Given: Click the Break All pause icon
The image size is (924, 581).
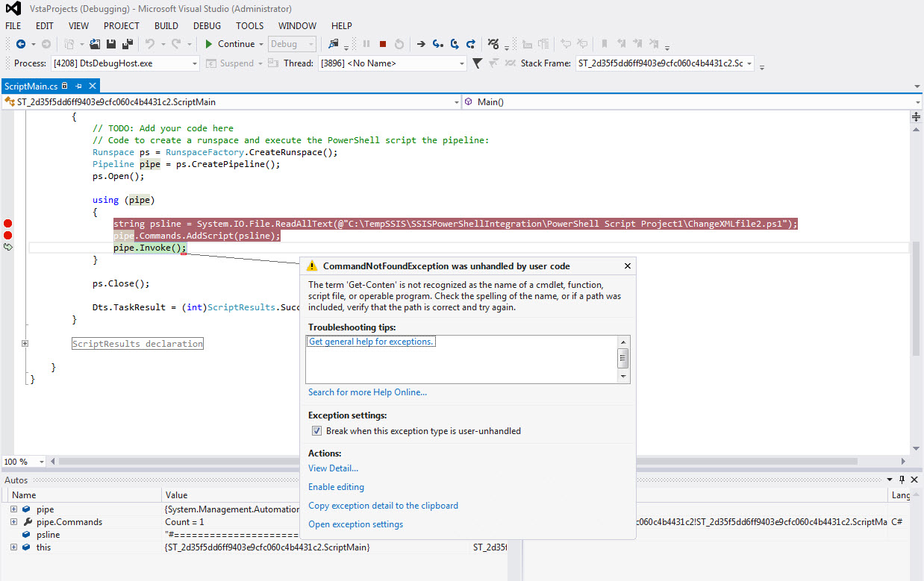Looking at the screenshot, I should [x=366, y=44].
